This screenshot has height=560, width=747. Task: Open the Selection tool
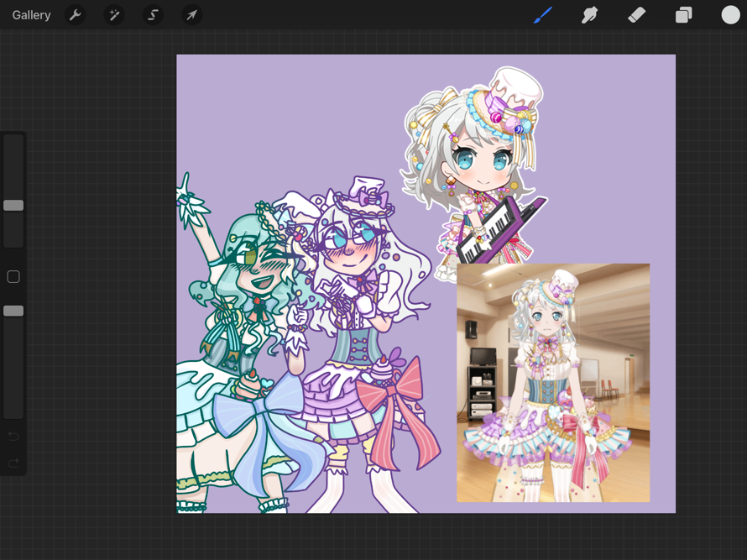[153, 14]
